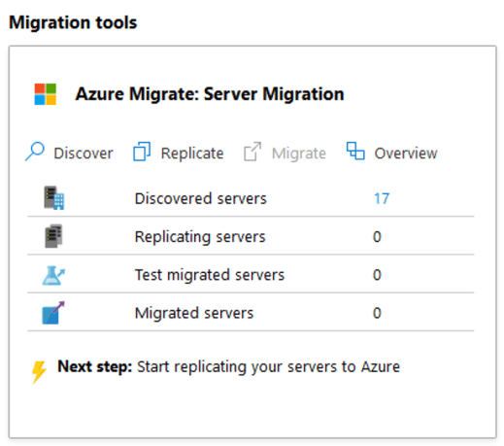Click the greyed Migrate arrow icon

pos(252,152)
